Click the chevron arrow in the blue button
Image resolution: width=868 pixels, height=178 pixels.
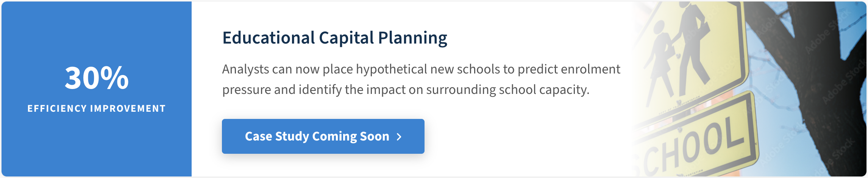[399, 137]
